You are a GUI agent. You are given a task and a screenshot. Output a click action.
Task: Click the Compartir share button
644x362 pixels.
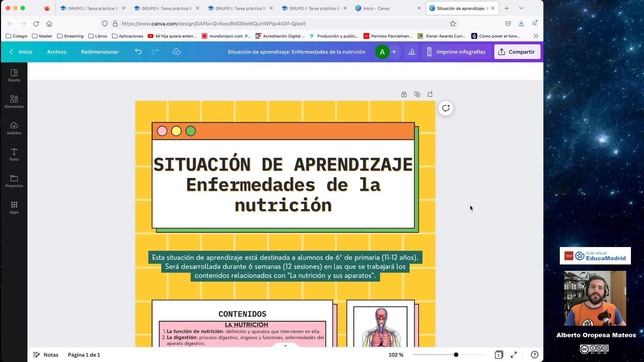click(x=517, y=52)
